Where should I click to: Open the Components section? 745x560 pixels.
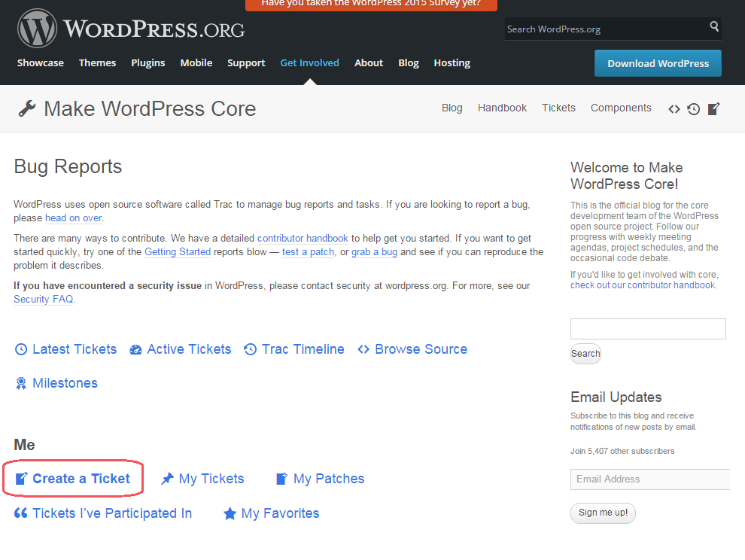click(x=621, y=108)
